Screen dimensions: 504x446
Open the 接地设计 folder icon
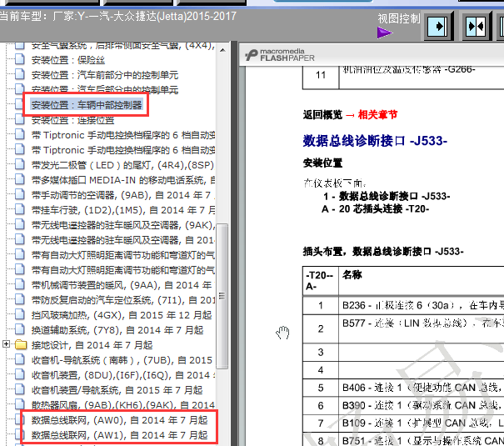21,344
